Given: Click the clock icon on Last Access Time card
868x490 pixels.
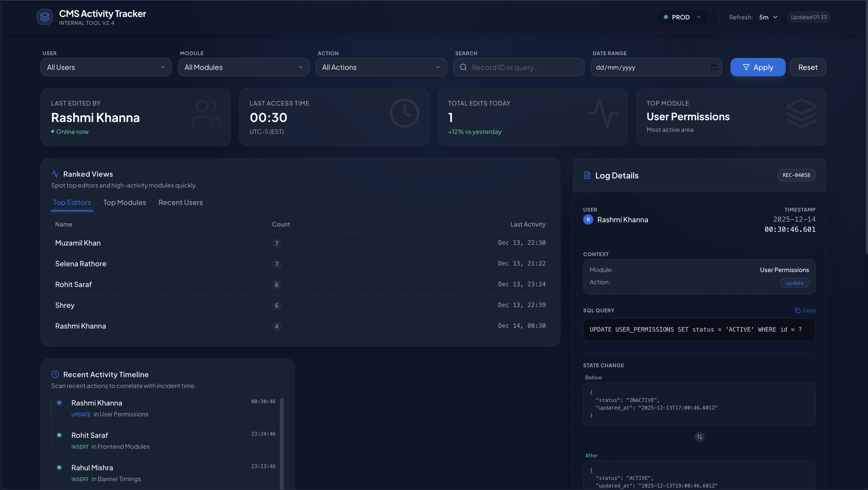Looking at the screenshot, I should click(x=404, y=113).
